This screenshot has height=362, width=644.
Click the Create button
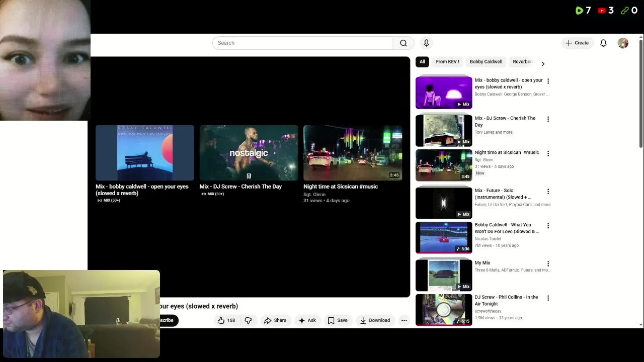coord(577,43)
